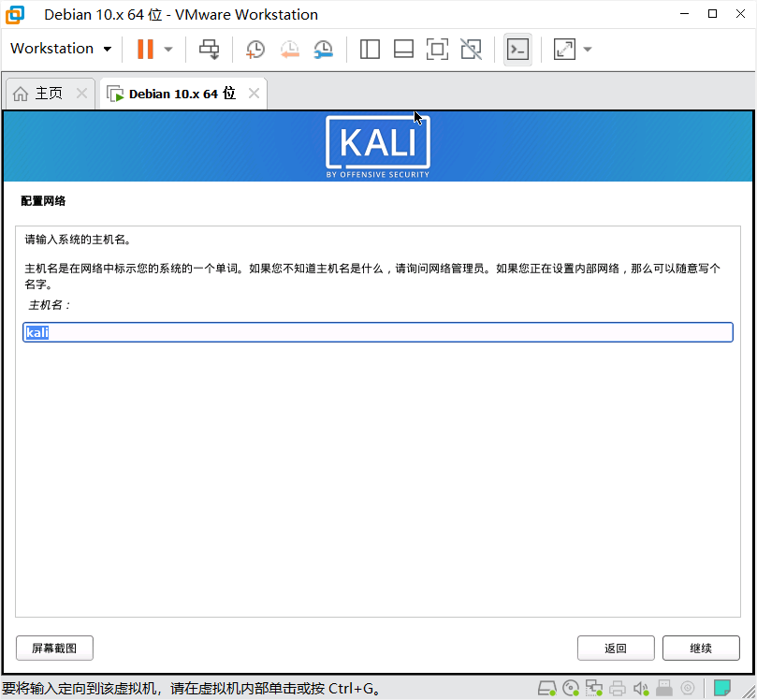This screenshot has height=700, width=757.
Task: Send Ctrl+Alt+Del to the virtual machine
Action: click(209, 49)
